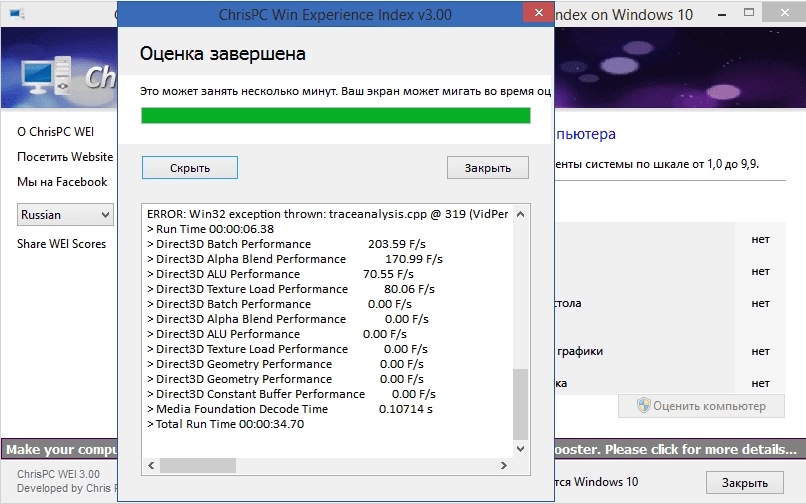The image size is (806, 504).
Task: Click the log's horizontal scroll left arrow
Action: coord(151,465)
